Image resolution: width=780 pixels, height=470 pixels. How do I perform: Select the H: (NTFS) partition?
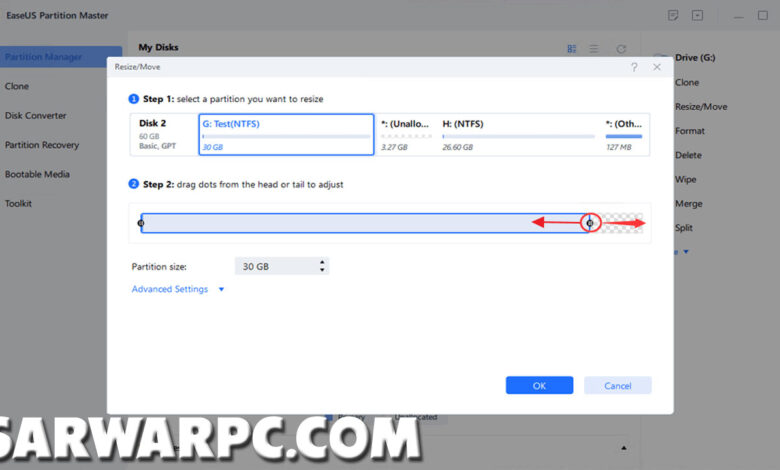(x=518, y=135)
